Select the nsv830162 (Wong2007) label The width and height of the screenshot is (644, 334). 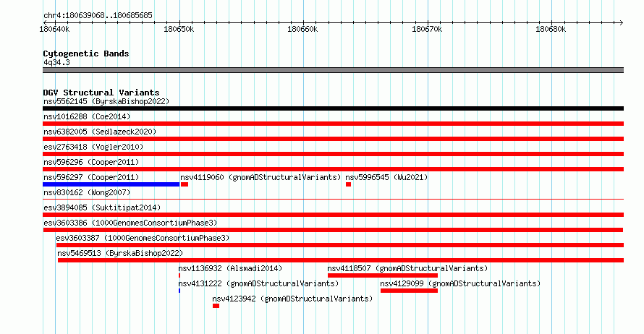click(87, 192)
